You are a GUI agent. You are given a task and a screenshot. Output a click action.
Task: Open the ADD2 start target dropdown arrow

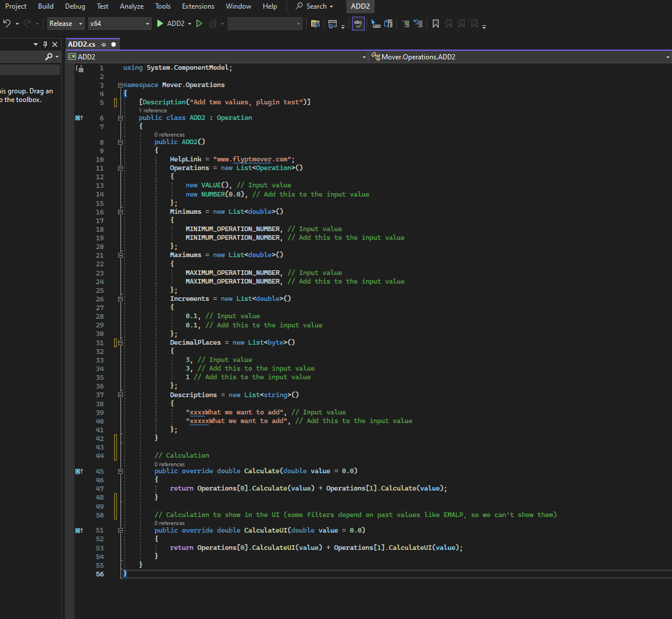(x=190, y=24)
